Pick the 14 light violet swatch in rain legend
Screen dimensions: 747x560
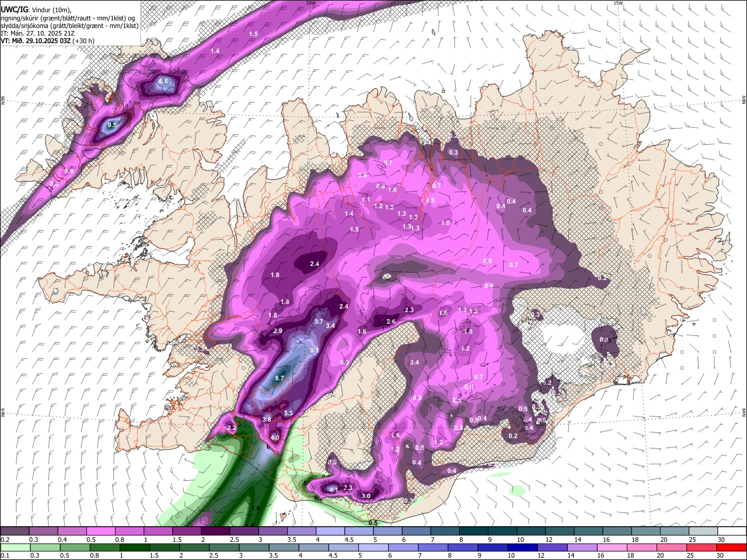pos(582,547)
